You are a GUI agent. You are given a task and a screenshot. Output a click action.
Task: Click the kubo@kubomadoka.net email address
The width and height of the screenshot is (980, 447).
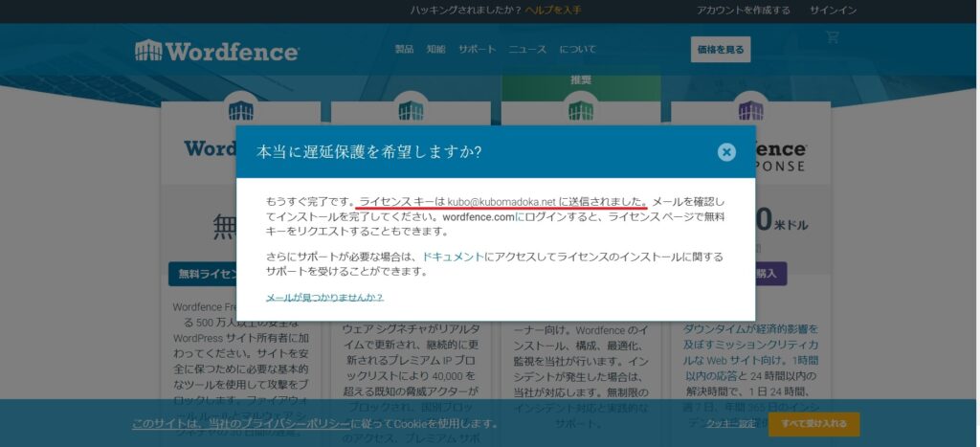[x=501, y=202]
